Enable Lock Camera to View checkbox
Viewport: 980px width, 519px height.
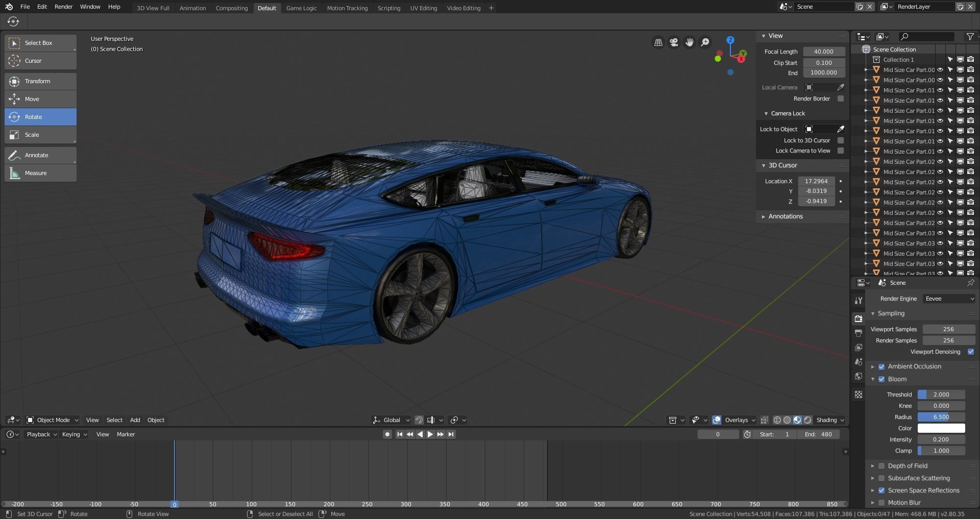(841, 151)
